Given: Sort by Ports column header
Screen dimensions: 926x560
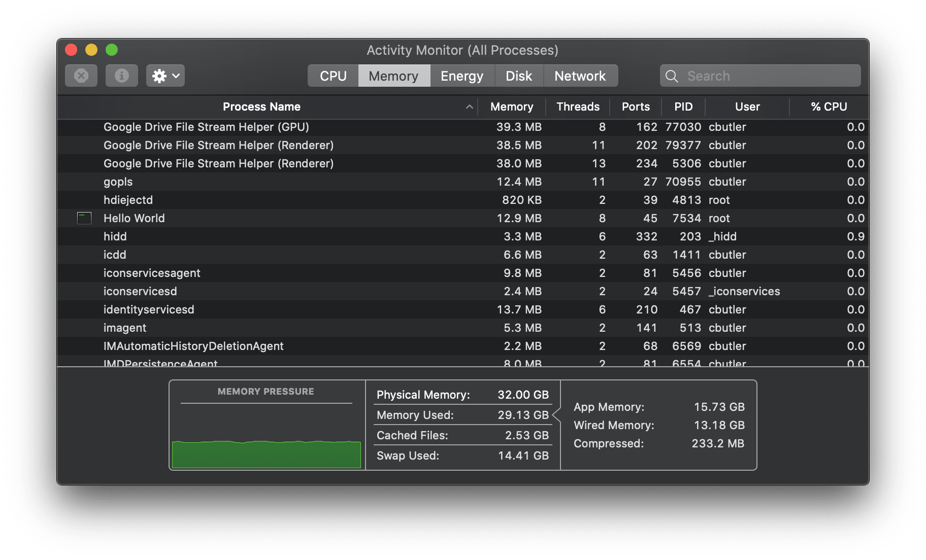Looking at the screenshot, I should pyautogui.click(x=636, y=107).
